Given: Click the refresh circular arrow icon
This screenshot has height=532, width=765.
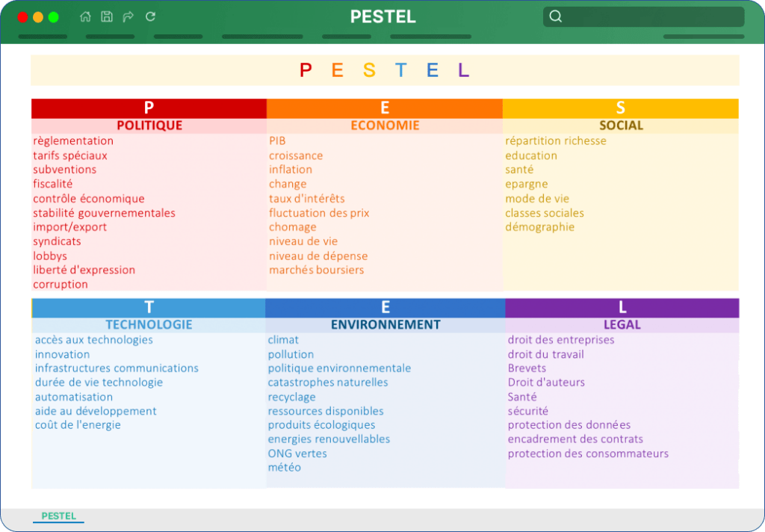Looking at the screenshot, I should click(x=150, y=16).
